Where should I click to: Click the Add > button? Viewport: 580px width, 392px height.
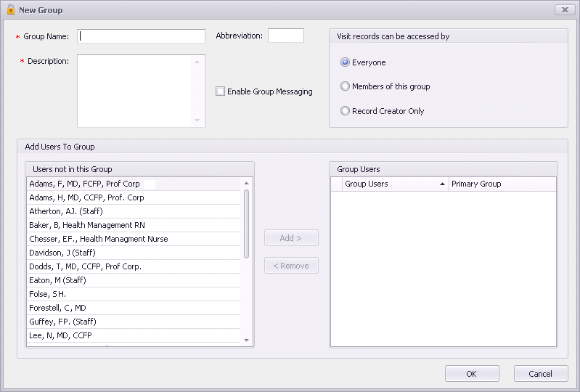(291, 238)
